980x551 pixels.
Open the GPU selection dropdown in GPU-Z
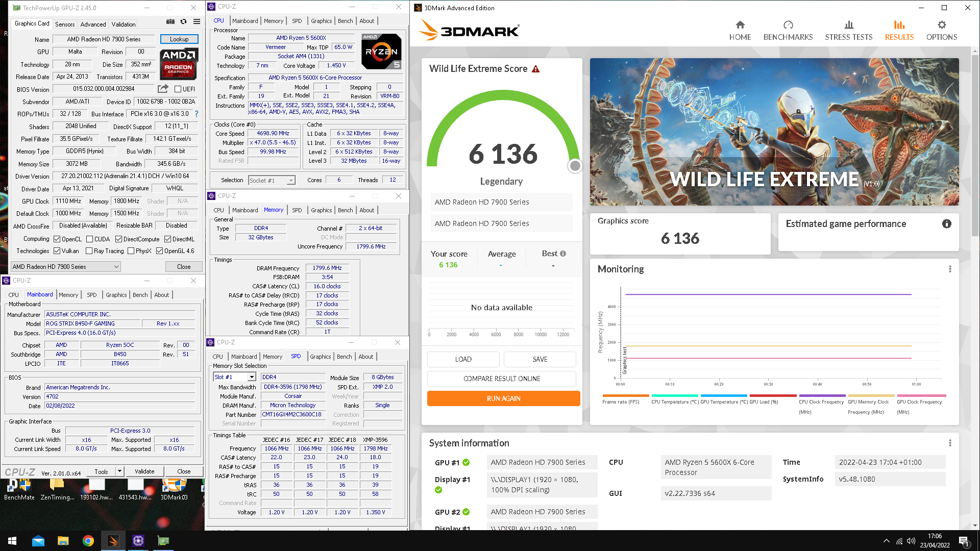click(66, 267)
